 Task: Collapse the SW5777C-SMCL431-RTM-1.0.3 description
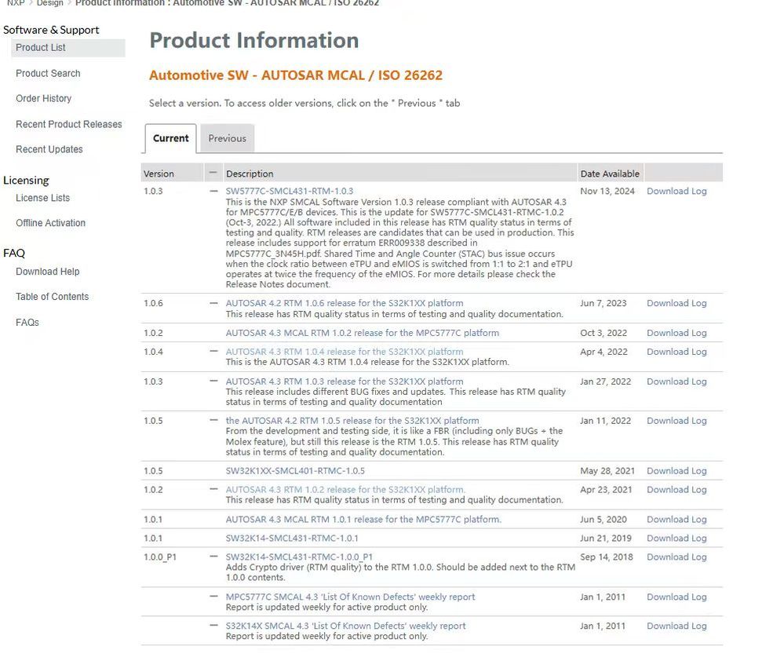pos(213,191)
